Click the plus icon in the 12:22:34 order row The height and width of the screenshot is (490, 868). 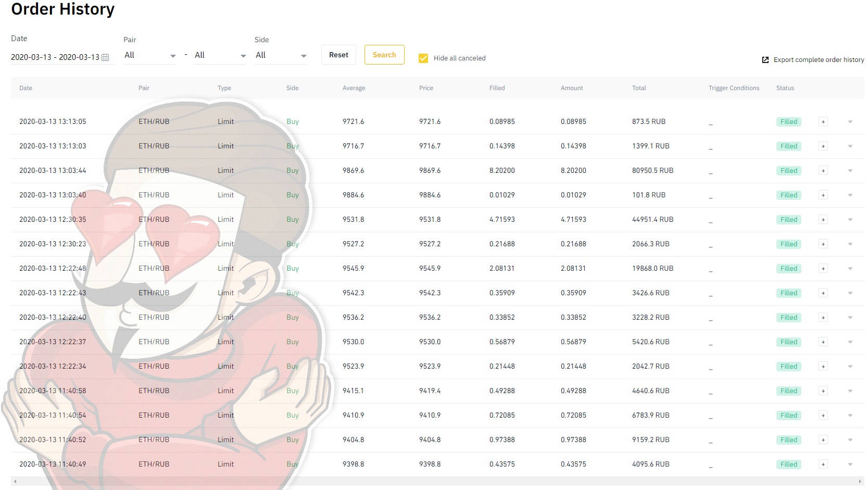823,367
